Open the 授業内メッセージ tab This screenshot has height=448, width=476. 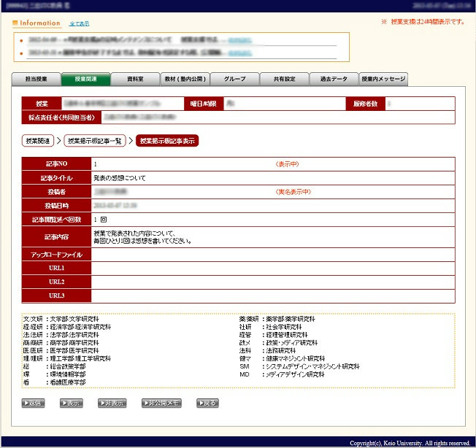(383, 80)
